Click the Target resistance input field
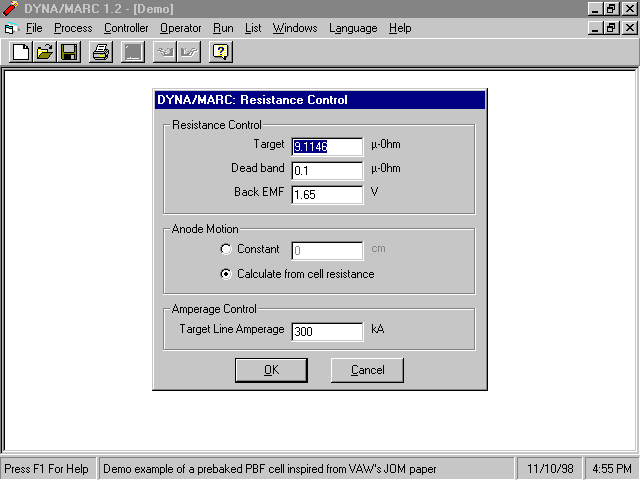This screenshot has height=480, width=640. [327, 147]
